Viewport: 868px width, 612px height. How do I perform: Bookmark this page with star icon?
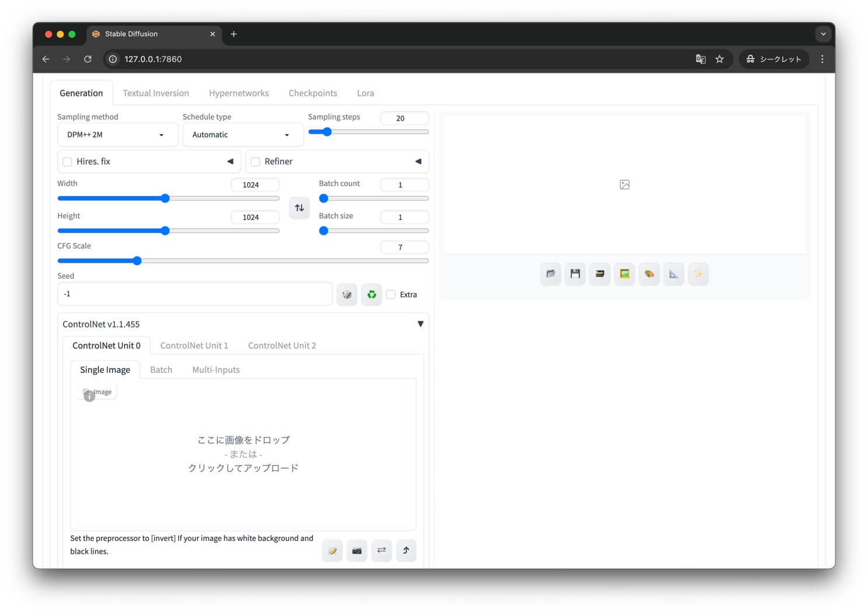point(719,59)
